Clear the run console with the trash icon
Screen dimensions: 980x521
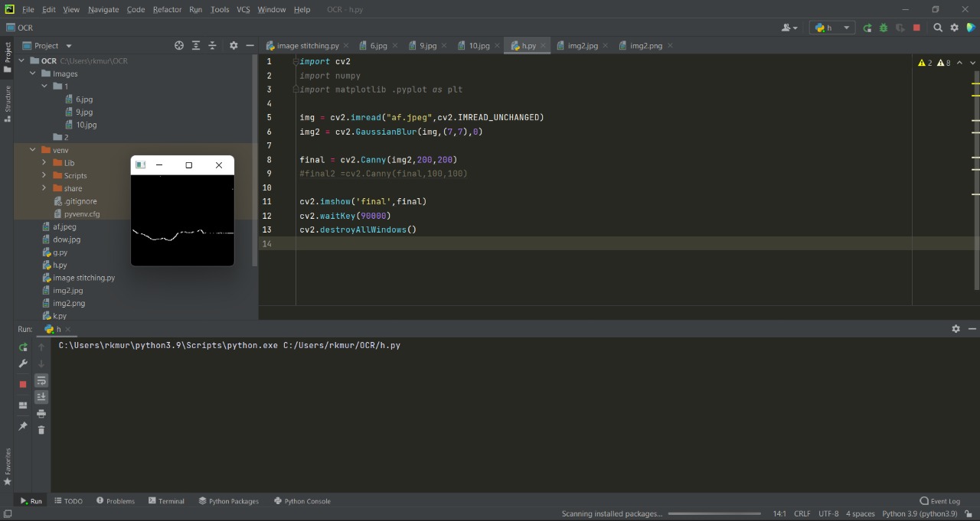pyautogui.click(x=41, y=430)
